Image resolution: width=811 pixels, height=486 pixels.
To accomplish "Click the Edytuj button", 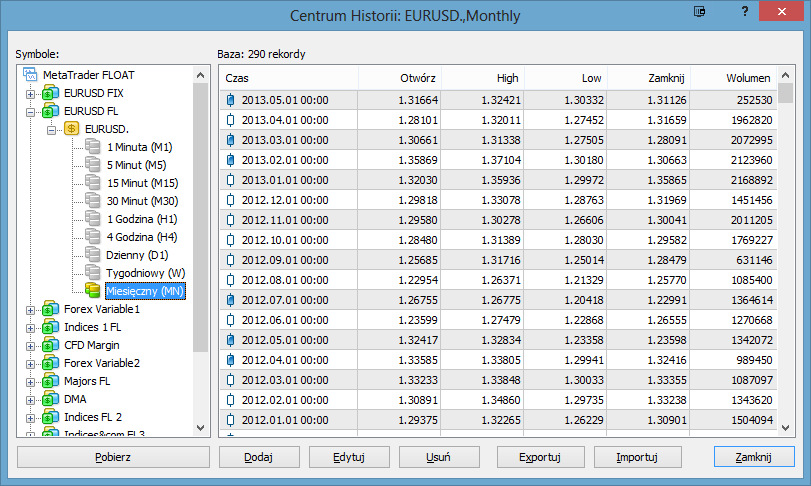I will tap(349, 457).
